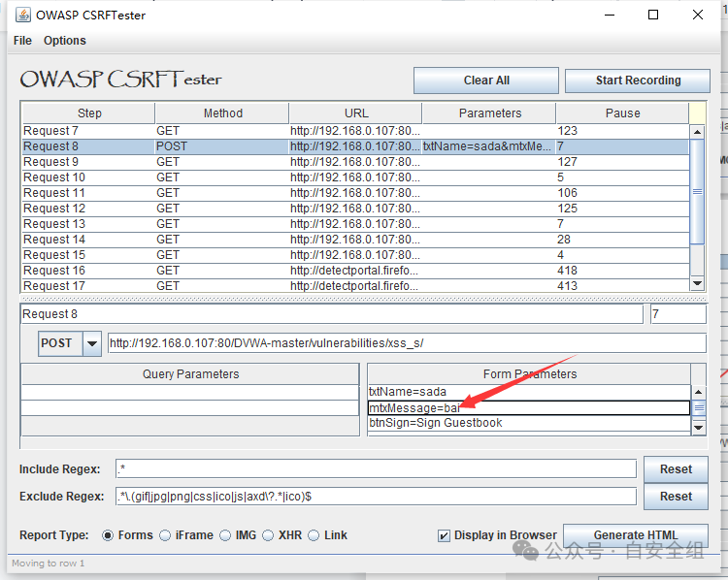Image resolution: width=728 pixels, height=580 pixels.
Task: Open the File menu
Action: (22, 41)
